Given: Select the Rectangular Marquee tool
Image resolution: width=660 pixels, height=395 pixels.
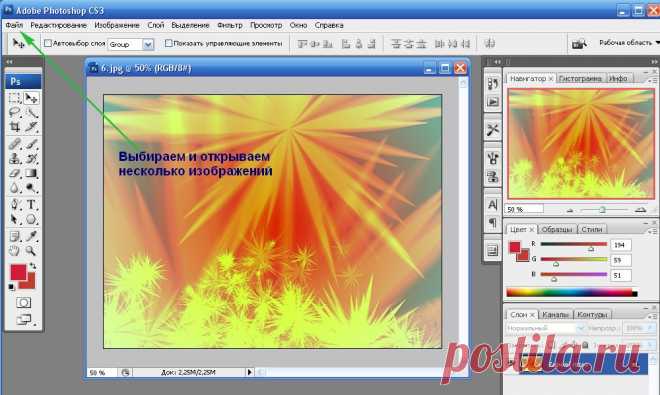Looking at the screenshot, I should click(x=15, y=98).
